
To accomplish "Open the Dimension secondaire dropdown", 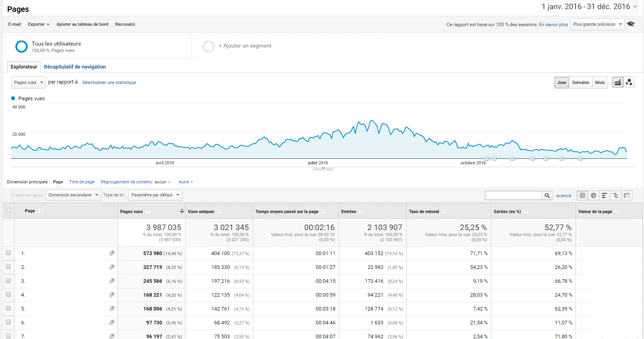I will (x=73, y=195).
